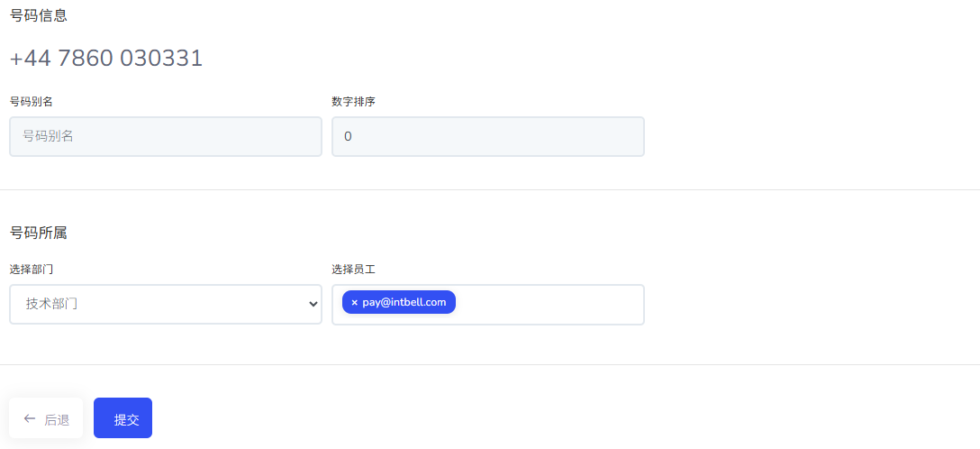
Task: Click the left arrow icon beside 后退
Action: point(30,418)
